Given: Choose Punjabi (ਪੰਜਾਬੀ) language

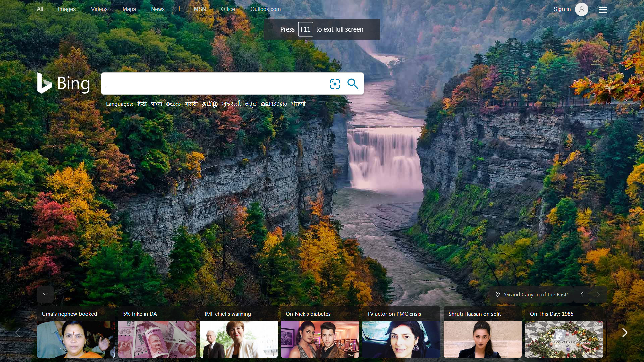Looking at the screenshot, I should pyautogui.click(x=298, y=104).
